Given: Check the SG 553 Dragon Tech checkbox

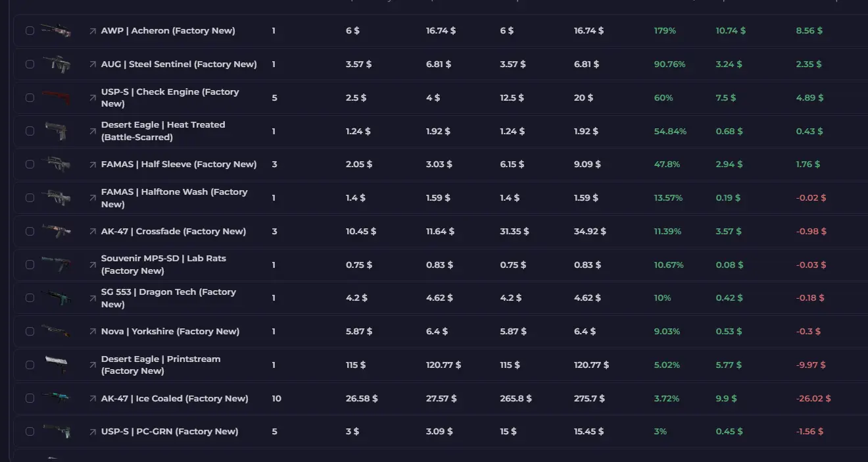Looking at the screenshot, I should pos(30,298).
